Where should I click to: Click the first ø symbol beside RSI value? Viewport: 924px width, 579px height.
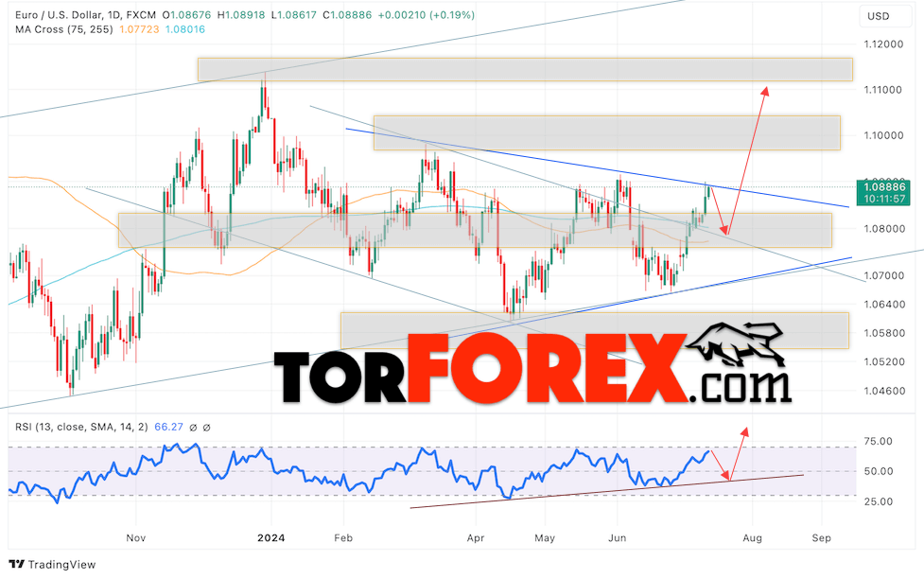pos(193,428)
